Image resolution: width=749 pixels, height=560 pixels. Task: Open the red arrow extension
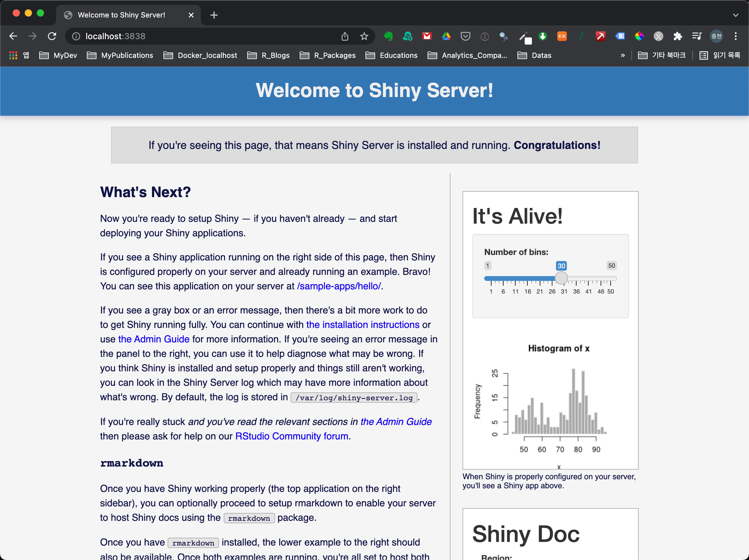pyautogui.click(x=600, y=36)
